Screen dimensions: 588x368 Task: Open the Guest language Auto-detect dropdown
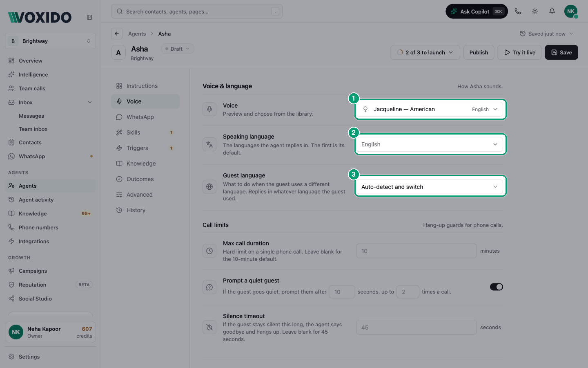[x=430, y=187]
